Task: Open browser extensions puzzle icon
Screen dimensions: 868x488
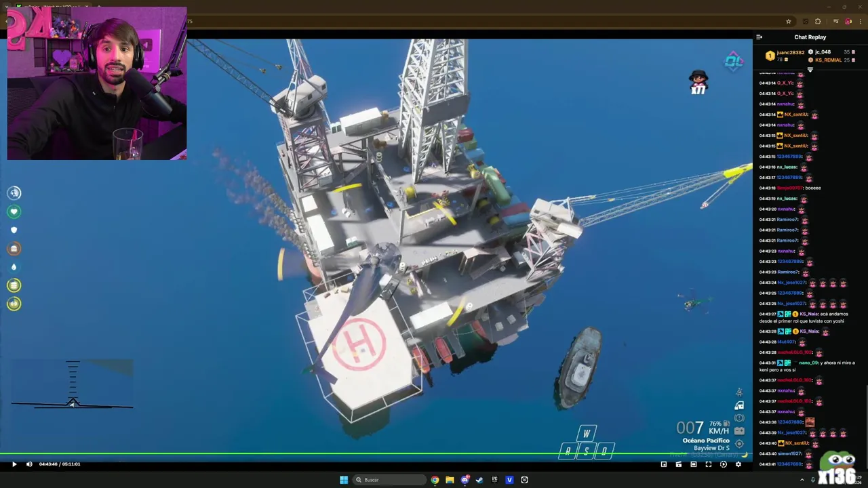Action: pos(818,21)
